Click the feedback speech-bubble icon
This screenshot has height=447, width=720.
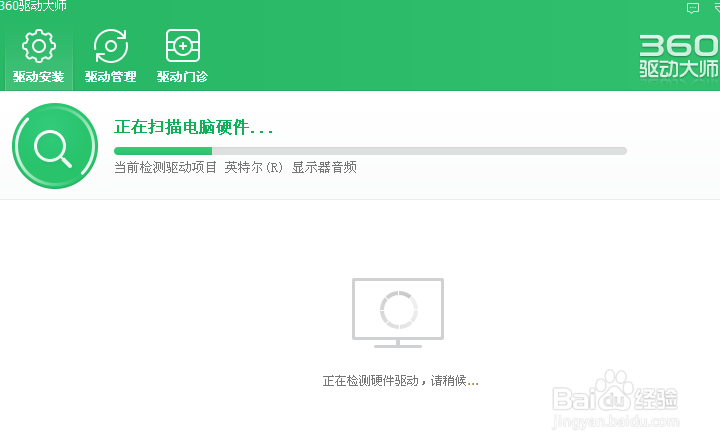pos(692,8)
